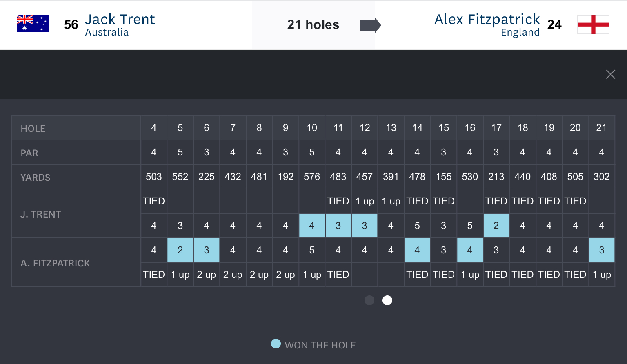627x364 pixels.
Task: Switch to the first scorecard page dot
Action: click(x=369, y=300)
